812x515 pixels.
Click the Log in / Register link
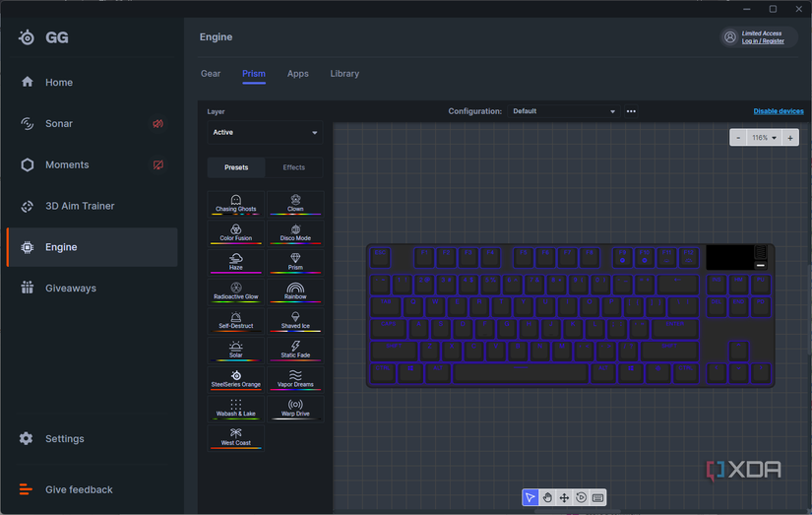click(x=763, y=41)
